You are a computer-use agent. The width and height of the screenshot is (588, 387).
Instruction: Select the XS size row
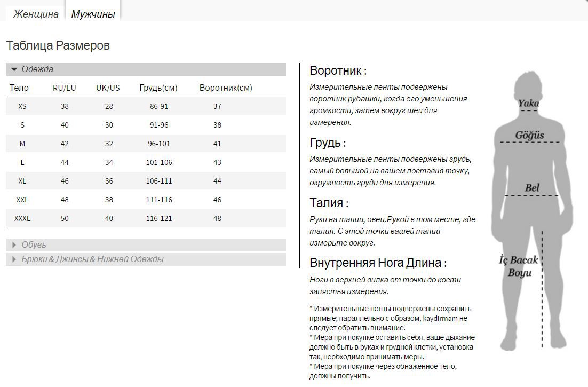[146, 106]
